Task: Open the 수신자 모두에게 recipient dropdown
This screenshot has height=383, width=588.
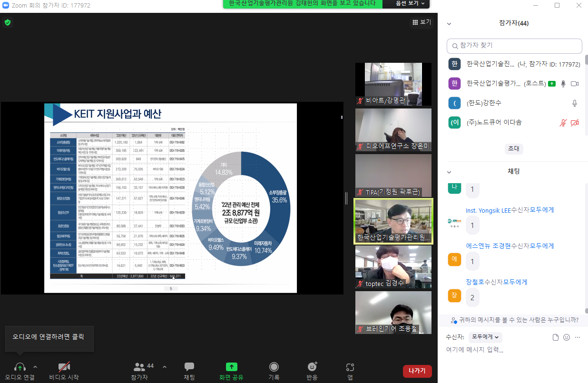Action: (x=485, y=337)
